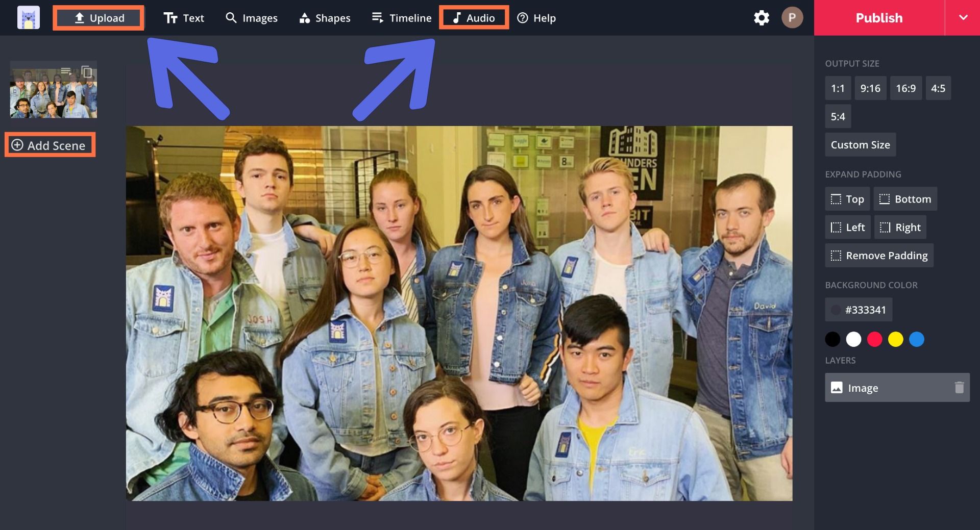Image resolution: width=980 pixels, height=530 pixels.
Task: Choose the 1:1 output size
Action: [838, 88]
